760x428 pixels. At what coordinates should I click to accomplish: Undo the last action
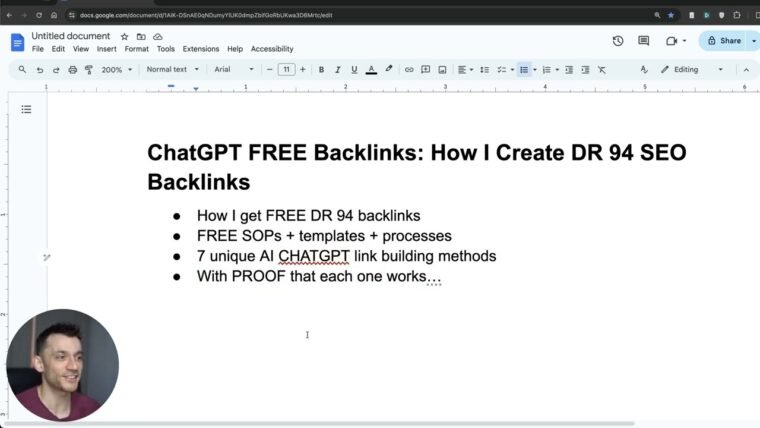click(40, 70)
